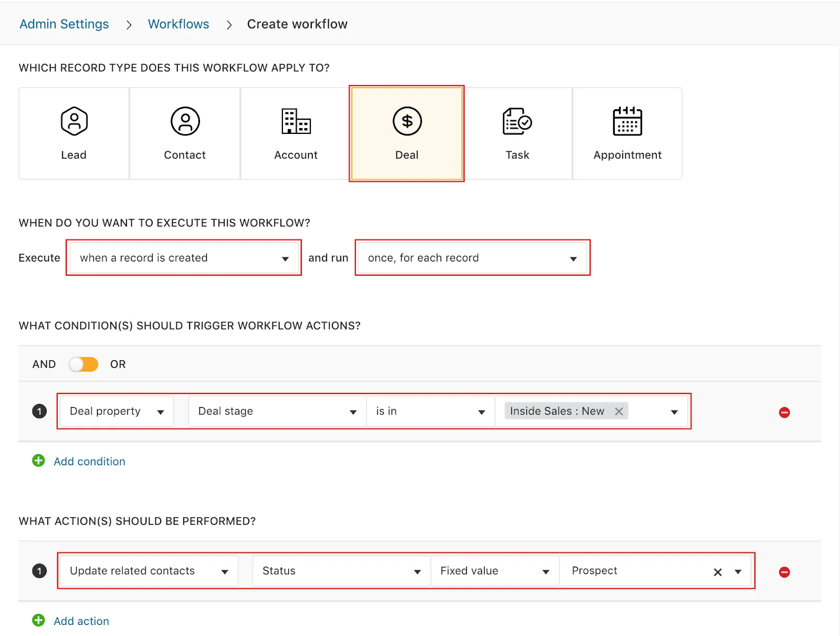
Task: Go to Workflows breadcrumb link
Action: pyautogui.click(x=178, y=24)
